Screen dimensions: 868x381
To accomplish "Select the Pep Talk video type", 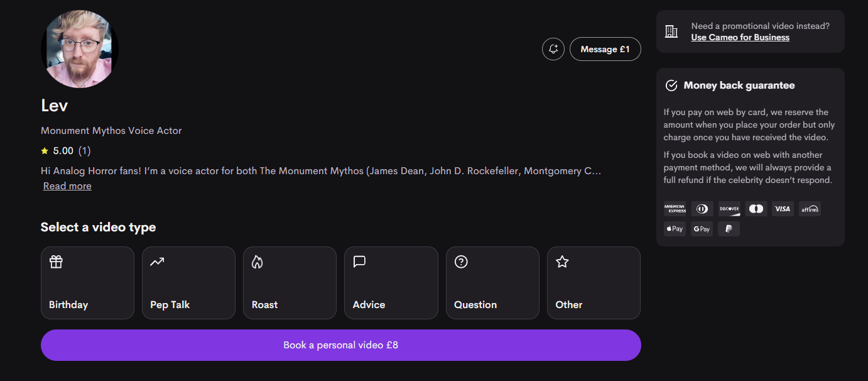I will [188, 283].
